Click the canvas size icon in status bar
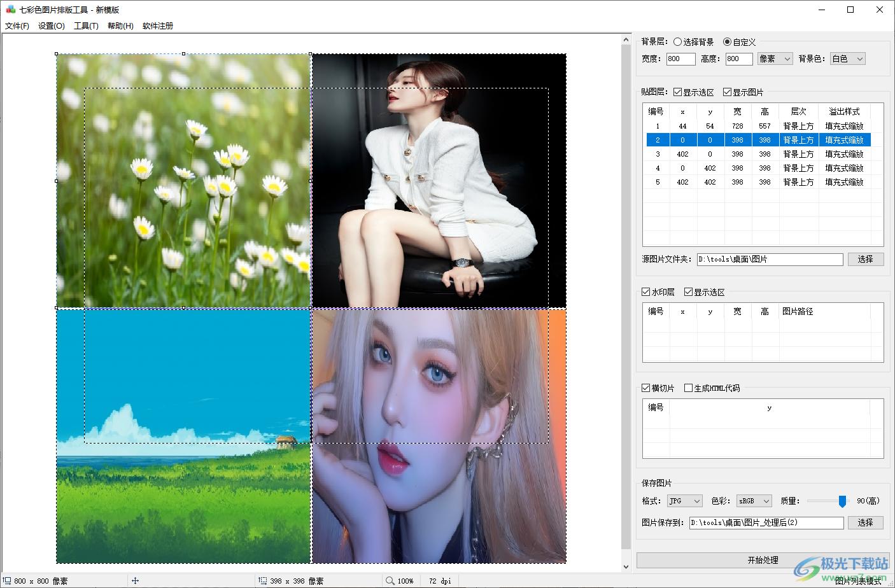This screenshot has width=895, height=588. point(7,580)
